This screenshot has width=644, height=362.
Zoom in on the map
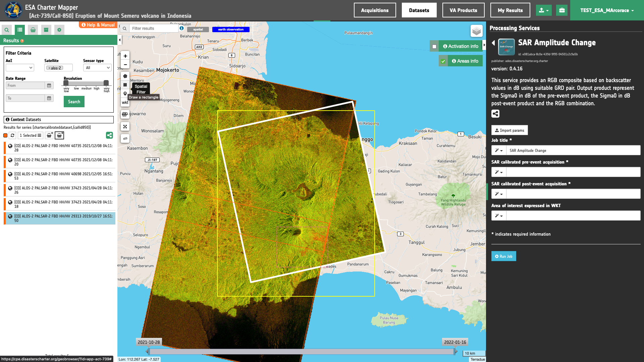[125, 56]
